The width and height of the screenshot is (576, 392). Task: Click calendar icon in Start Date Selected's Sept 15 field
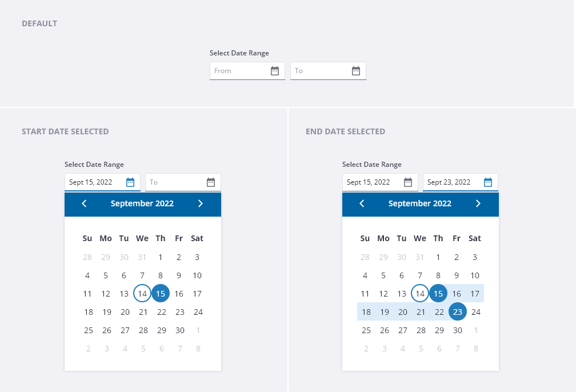pyautogui.click(x=130, y=182)
